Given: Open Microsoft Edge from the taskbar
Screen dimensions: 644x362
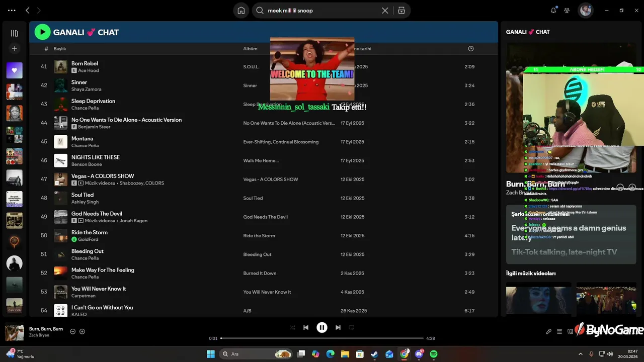Looking at the screenshot, I should [x=330, y=354].
